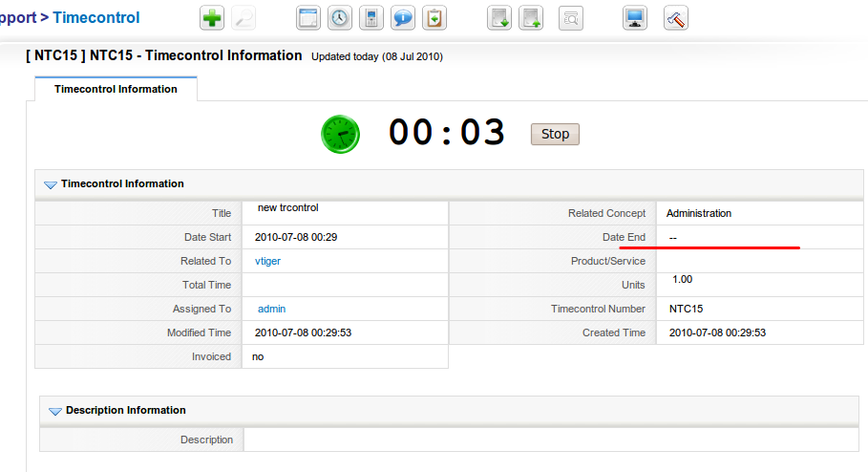The image size is (868, 472).
Task: Open the admin assigned user link
Action: (271, 309)
